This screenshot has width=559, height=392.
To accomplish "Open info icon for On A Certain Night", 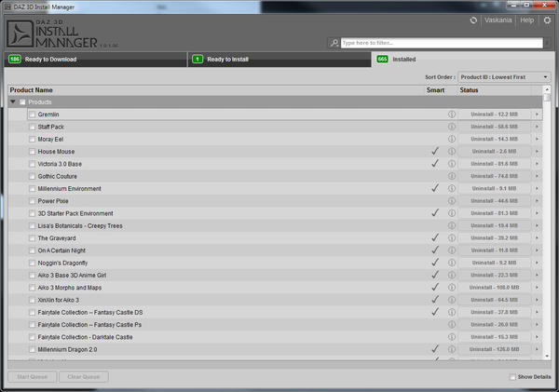I will pyautogui.click(x=452, y=250).
